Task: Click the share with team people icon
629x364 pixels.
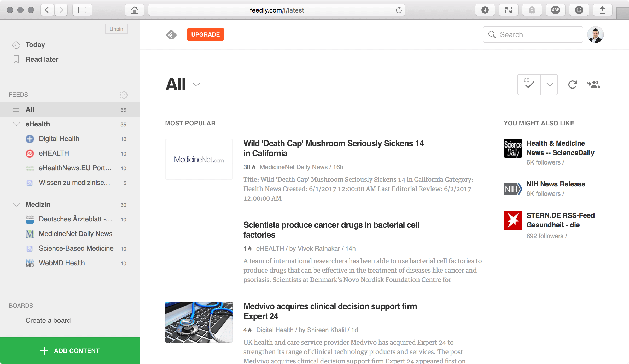Action: click(x=593, y=84)
